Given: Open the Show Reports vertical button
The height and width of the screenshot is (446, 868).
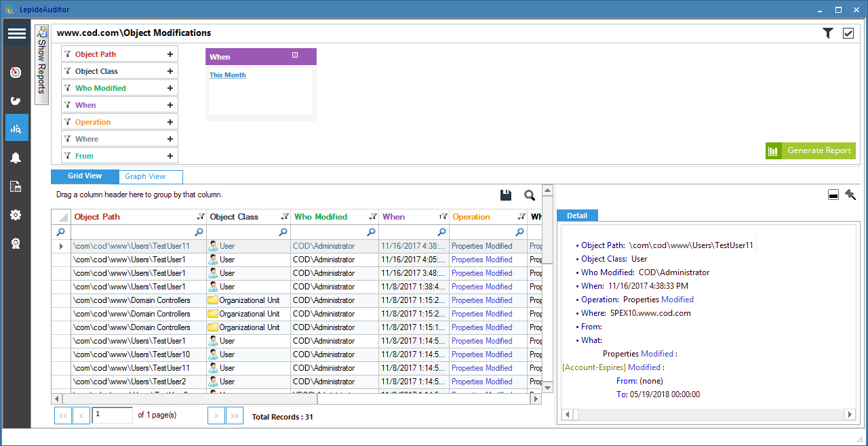Looking at the screenshot, I should (41, 65).
